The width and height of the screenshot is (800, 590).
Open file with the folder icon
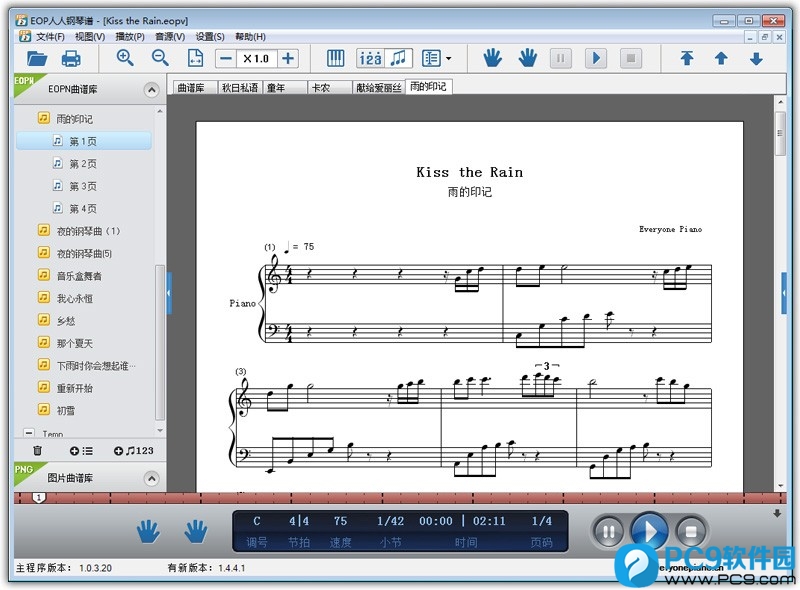pyautogui.click(x=37, y=59)
